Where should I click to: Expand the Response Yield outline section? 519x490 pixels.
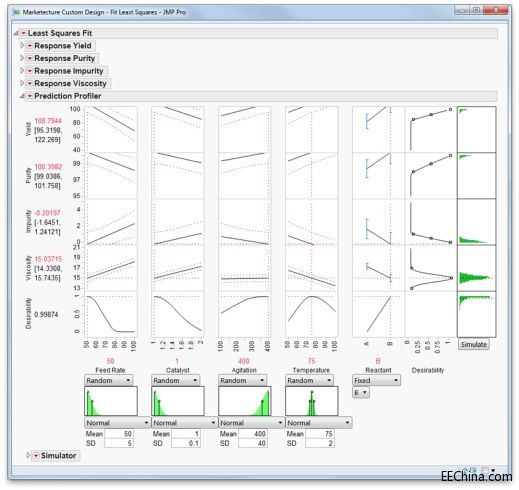[x=22, y=45]
